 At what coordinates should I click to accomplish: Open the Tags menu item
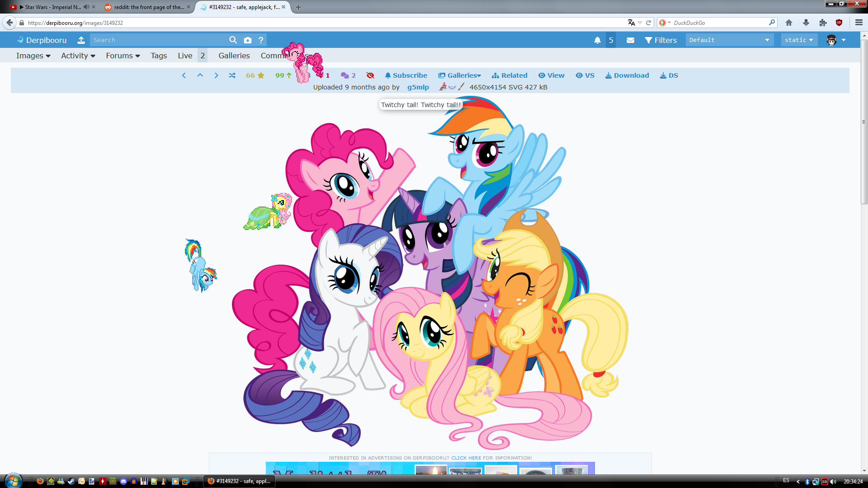pyautogui.click(x=159, y=56)
